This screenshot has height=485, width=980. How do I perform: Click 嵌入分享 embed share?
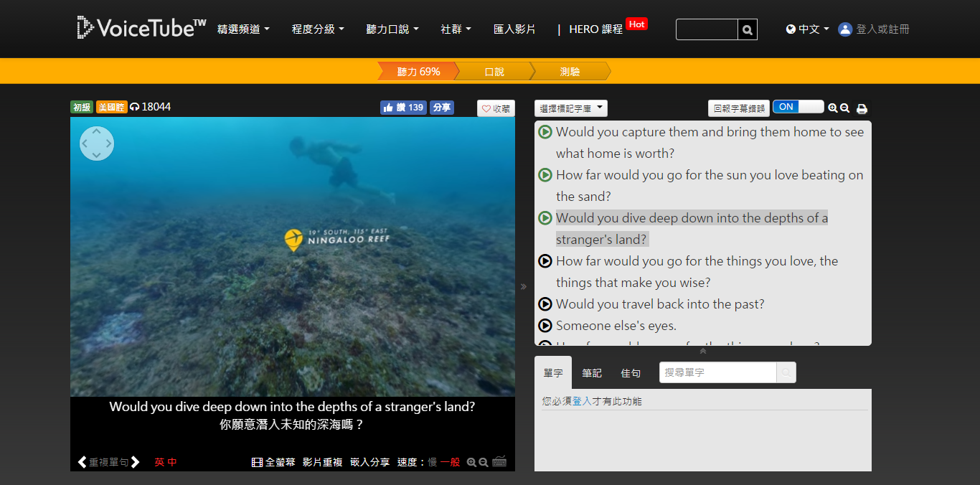click(x=370, y=462)
